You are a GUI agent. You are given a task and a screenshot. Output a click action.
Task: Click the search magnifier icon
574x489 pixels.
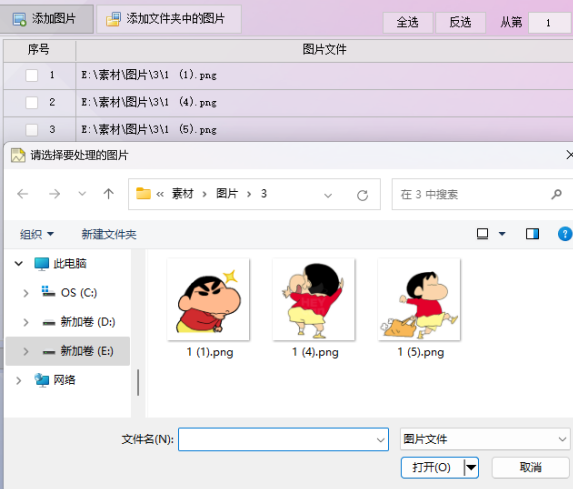(x=556, y=194)
